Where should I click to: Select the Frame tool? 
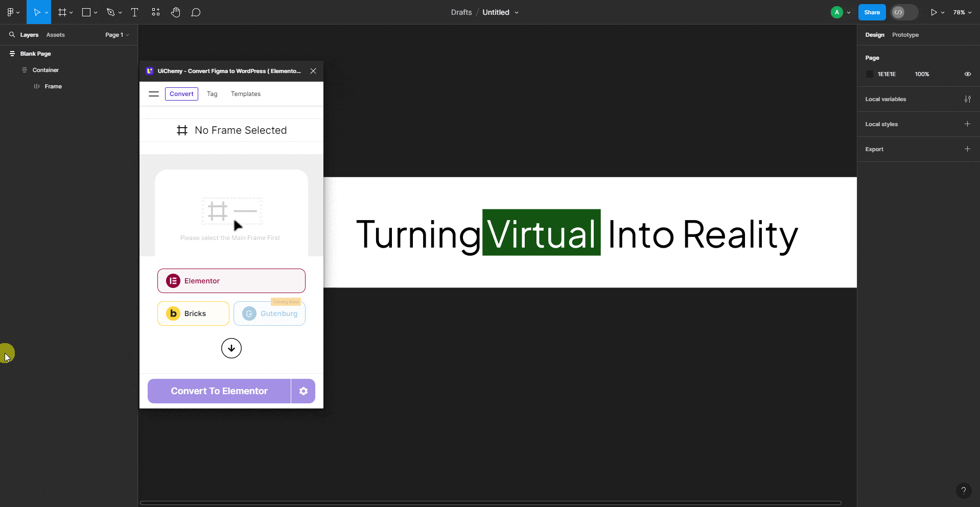[62, 12]
